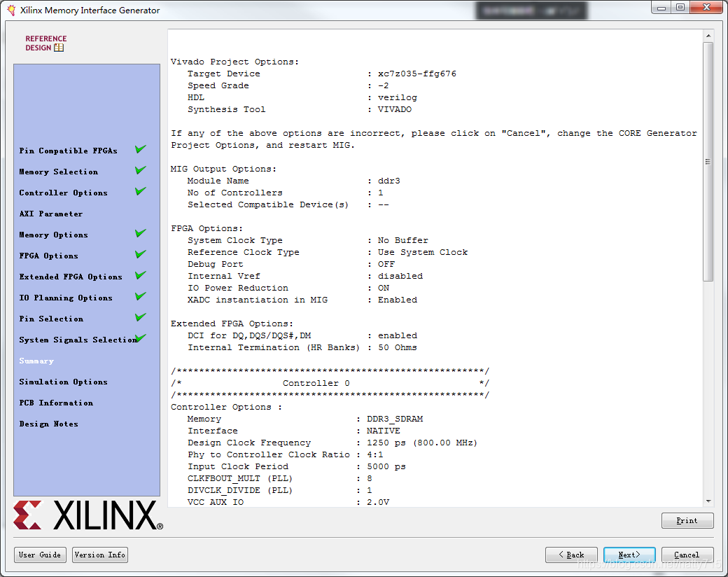728x577 pixels.
Task: Click the green checkmark beside Pin Selection
Action: tap(141, 317)
